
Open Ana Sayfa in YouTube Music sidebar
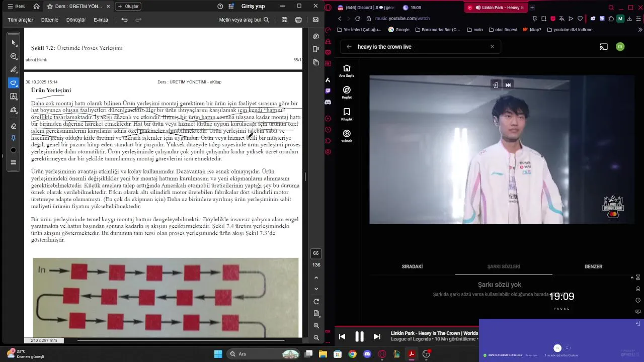pos(347,71)
